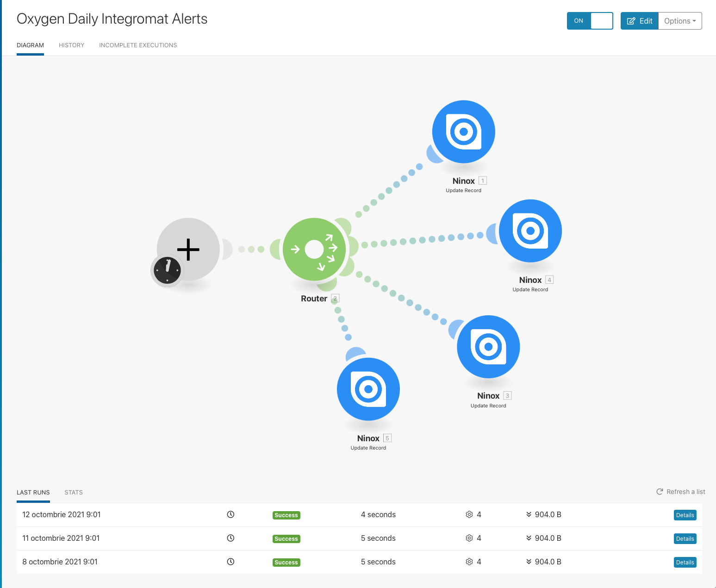Click operations gear icon in 12 octombrie row

click(469, 514)
